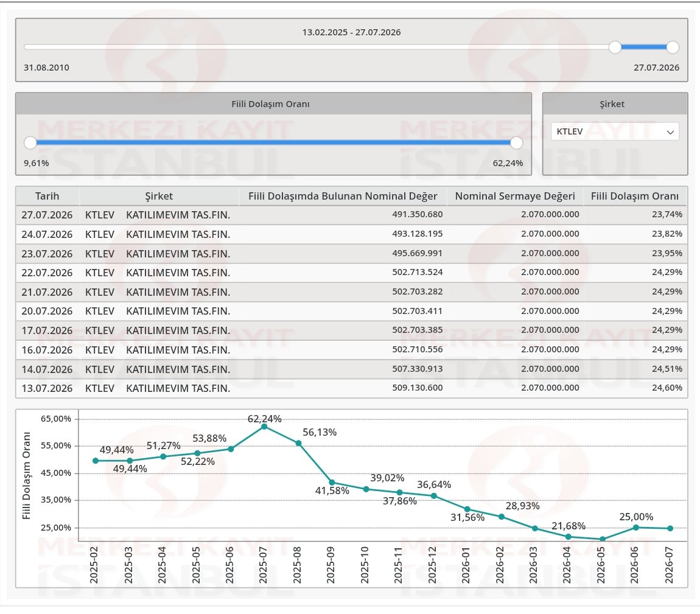Click the chart point labeled 62,24%
The image size is (700, 614).
pos(264,427)
